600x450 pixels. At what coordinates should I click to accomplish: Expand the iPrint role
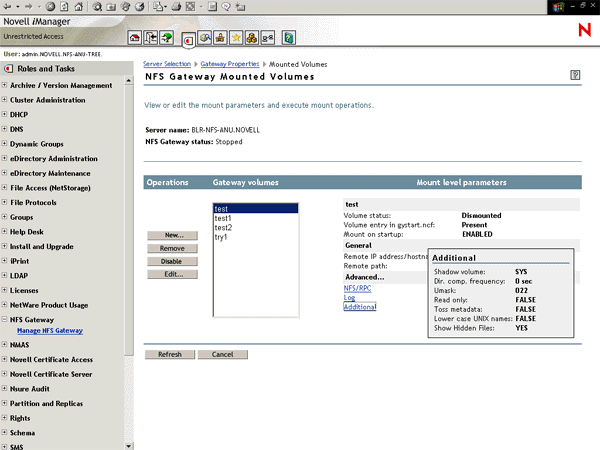click(x=4, y=261)
